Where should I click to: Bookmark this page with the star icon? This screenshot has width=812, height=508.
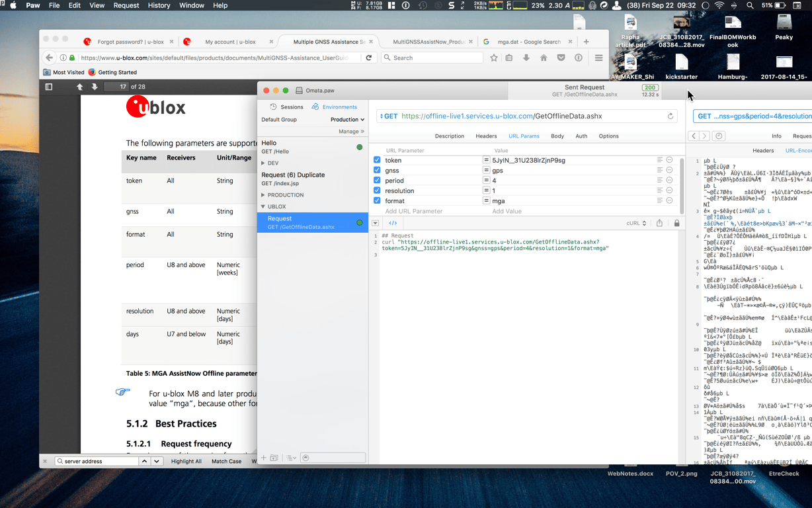tap(494, 58)
